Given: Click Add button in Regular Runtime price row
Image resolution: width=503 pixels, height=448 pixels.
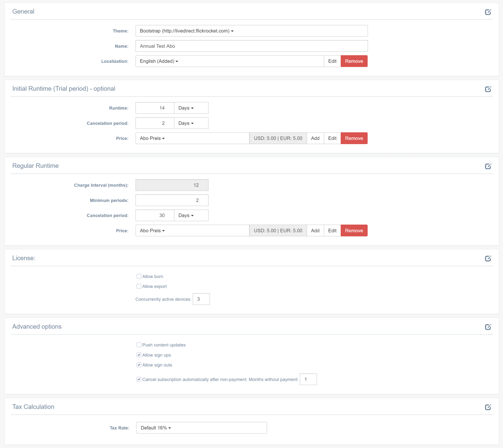Looking at the screenshot, I should click(x=315, y=231).
